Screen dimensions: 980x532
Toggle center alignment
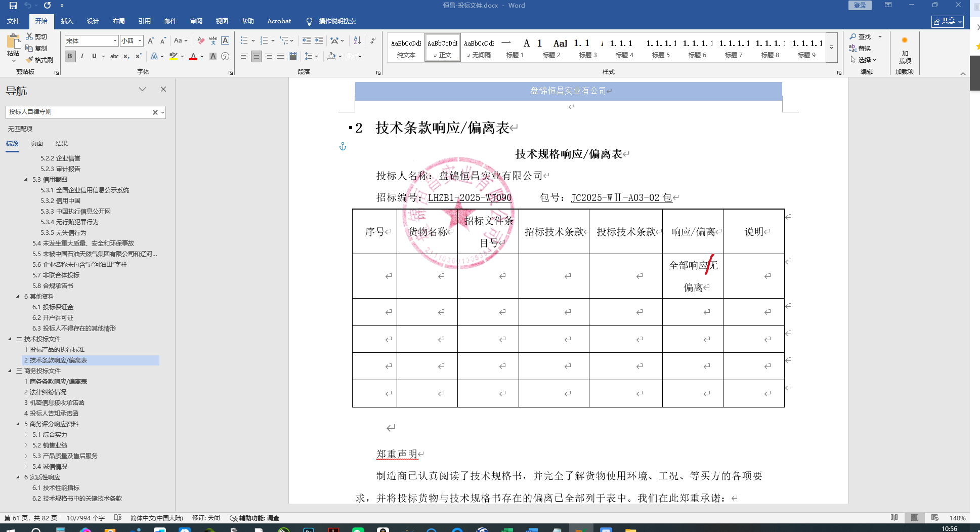[257, 56]
